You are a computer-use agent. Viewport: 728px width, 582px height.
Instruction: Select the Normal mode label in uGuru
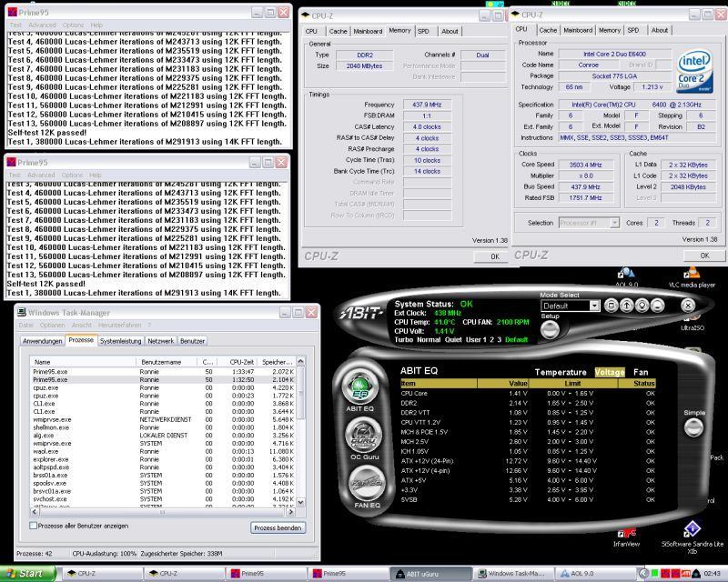click(x=429, y=340)
